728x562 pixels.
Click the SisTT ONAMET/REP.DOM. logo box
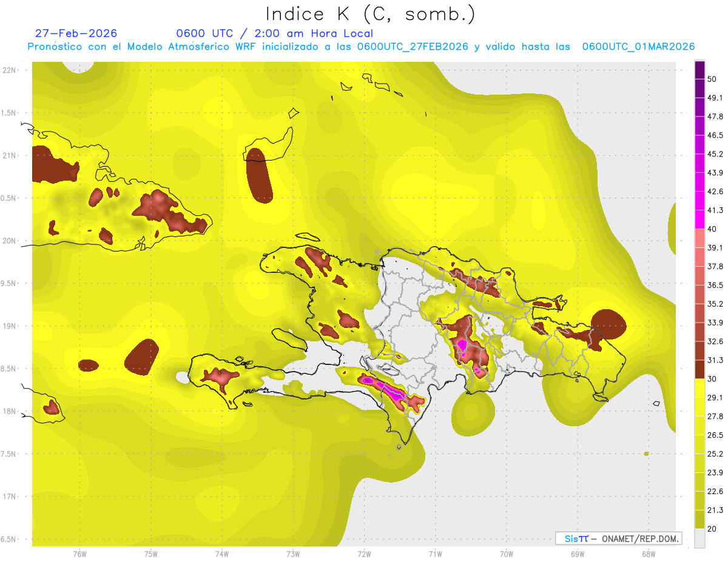pyautogui.click(x=618, y=538)
